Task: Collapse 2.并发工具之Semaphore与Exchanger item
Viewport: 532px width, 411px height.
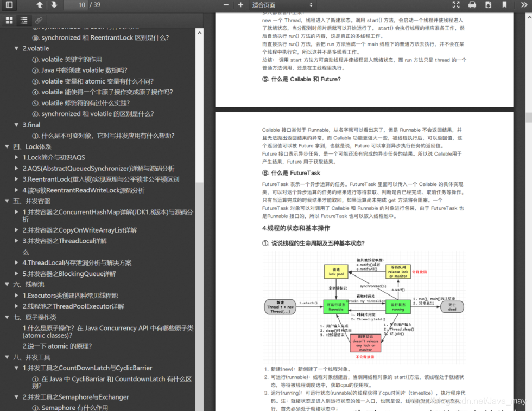Action: coord(16,397)
